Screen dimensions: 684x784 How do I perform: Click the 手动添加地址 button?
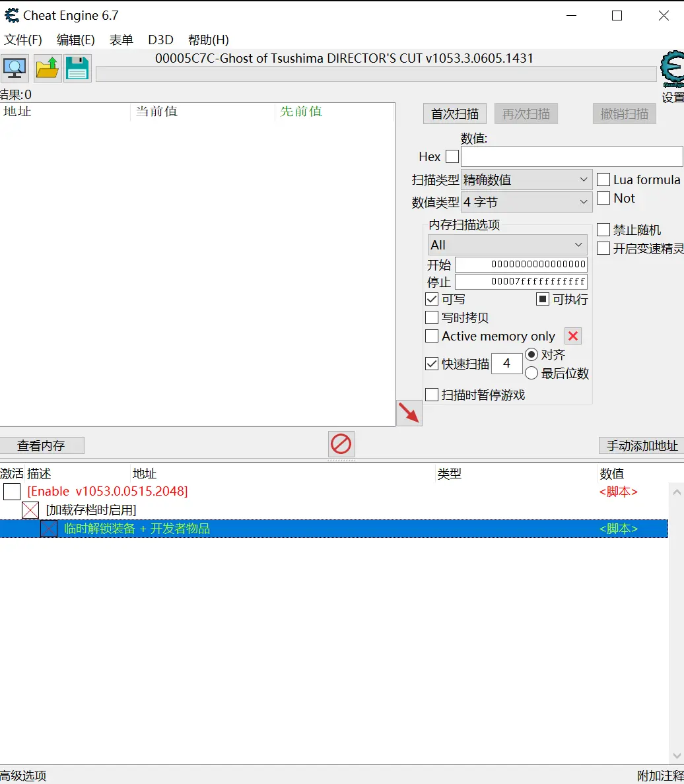point(642,445)
